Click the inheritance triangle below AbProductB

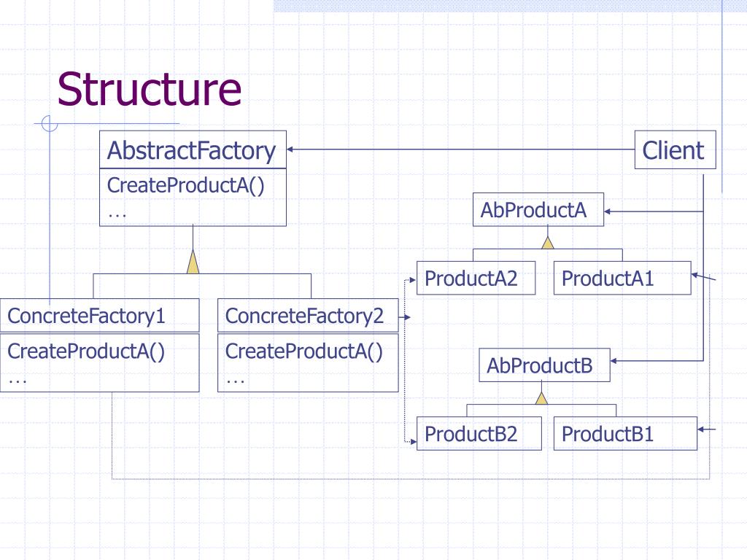pos(541,398)
